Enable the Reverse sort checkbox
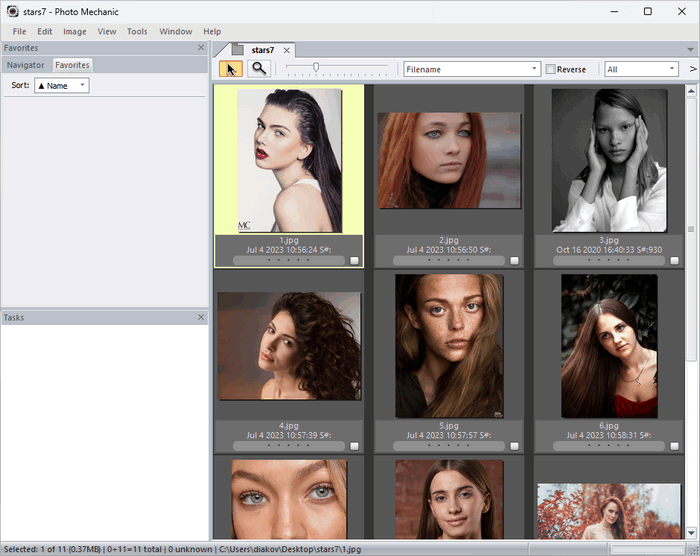Image resolution: width=700 pixels, height=556 pixels. (551, 69)
